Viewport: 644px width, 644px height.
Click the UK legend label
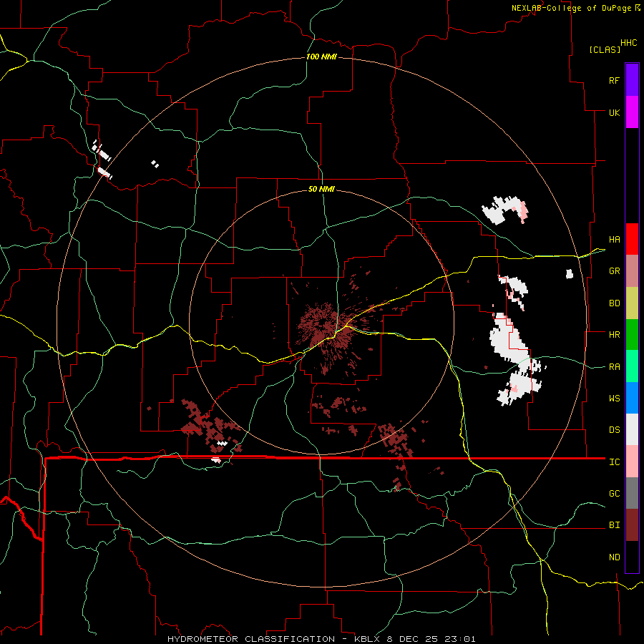pyautogui.click(x=614, y=112)
